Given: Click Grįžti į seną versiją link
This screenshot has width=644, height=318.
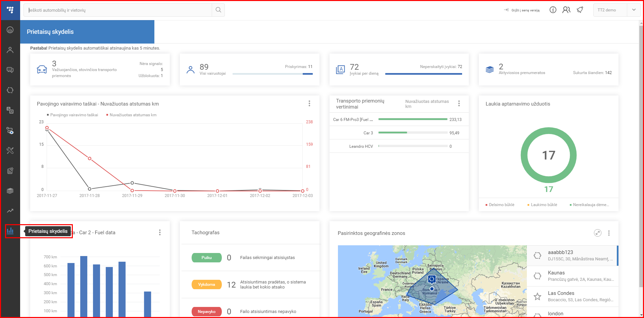Looking at the screenshot, I should click(x=526, y=10).
